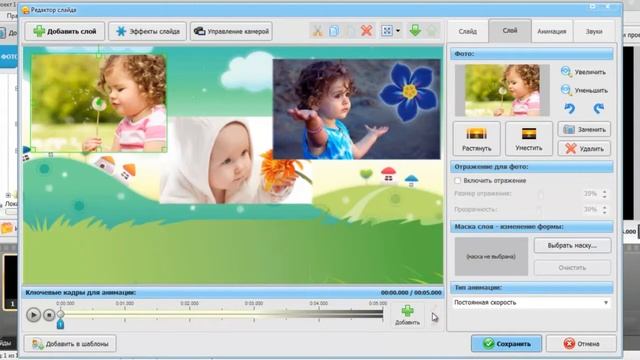Screen dimensions: 640x360
Task: Click 'Выбрать маску...' button
Action: 572,246
